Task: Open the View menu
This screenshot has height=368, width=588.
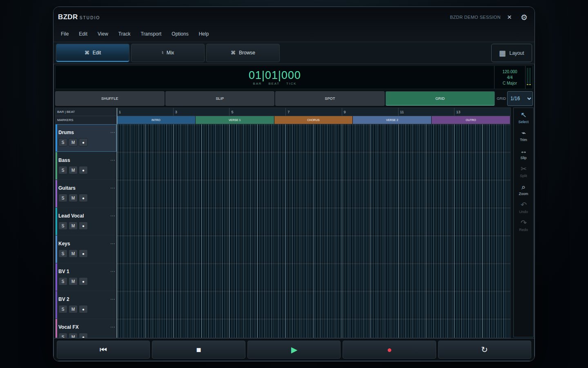Action: (103, 34)
